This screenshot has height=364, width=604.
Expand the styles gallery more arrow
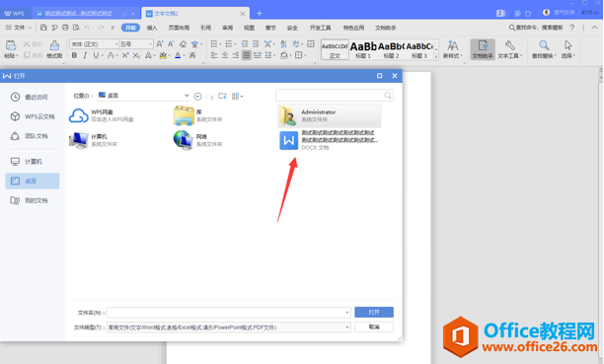point(436,56)
